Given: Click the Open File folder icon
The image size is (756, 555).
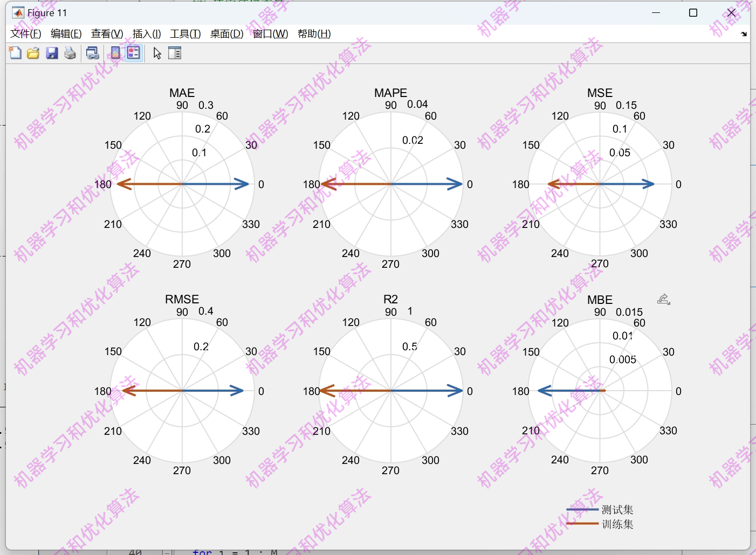Looking at the screenshot, I should pos(33,53).
